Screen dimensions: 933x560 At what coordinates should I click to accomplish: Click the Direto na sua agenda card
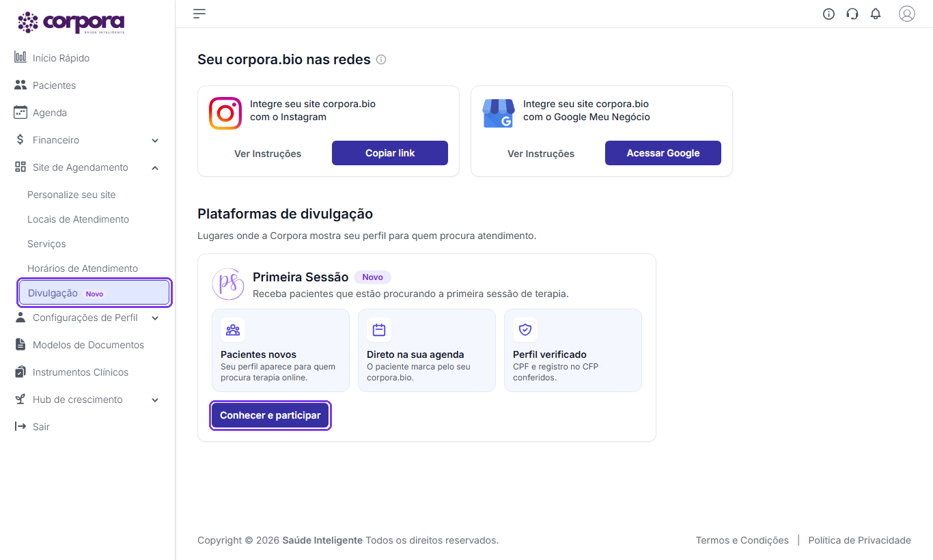(x=427, y=350)
